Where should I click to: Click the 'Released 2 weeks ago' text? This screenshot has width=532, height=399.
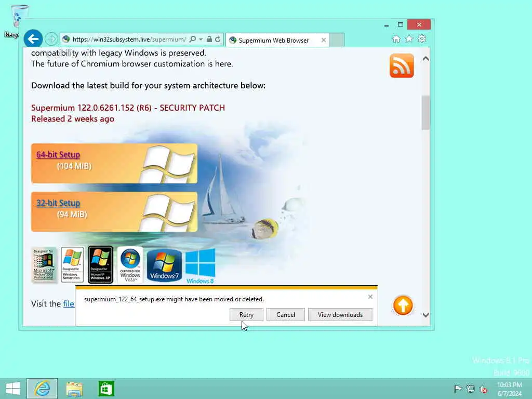tap(73, 119)
